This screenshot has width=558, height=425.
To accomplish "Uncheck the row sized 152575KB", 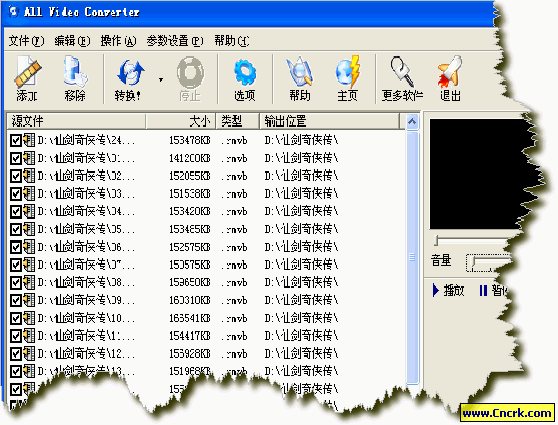I will point(16,247).
